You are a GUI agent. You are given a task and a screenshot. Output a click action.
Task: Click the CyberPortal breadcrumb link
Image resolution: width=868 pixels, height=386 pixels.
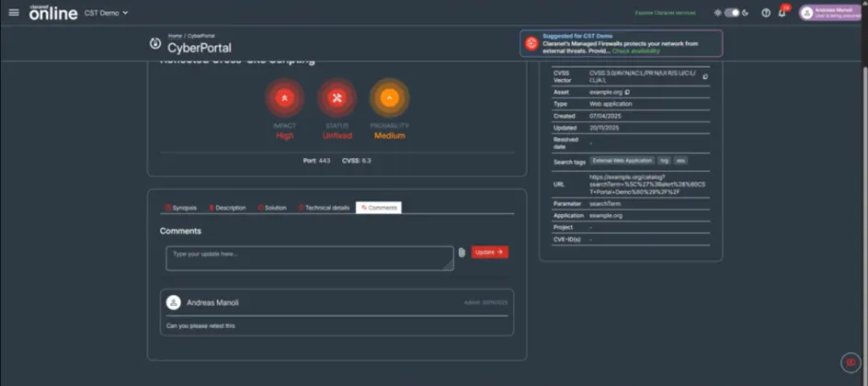click(201, 36)
